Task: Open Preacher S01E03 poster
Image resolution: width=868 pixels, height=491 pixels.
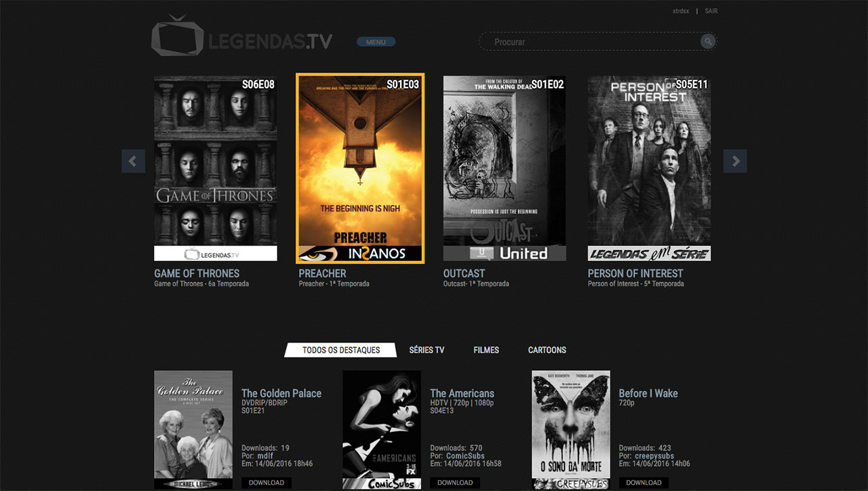Action: [360, 168]
